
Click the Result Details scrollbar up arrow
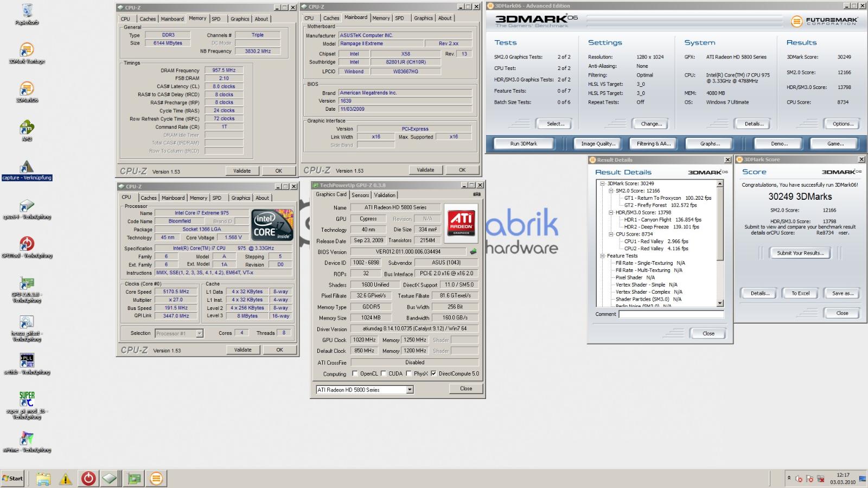(720, 184)
